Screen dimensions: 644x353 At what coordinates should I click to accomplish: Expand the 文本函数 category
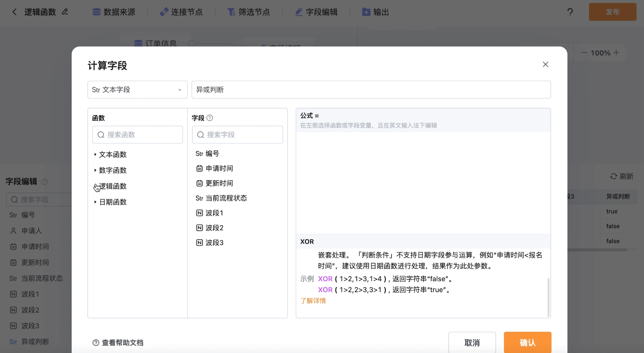pos(110,154)
